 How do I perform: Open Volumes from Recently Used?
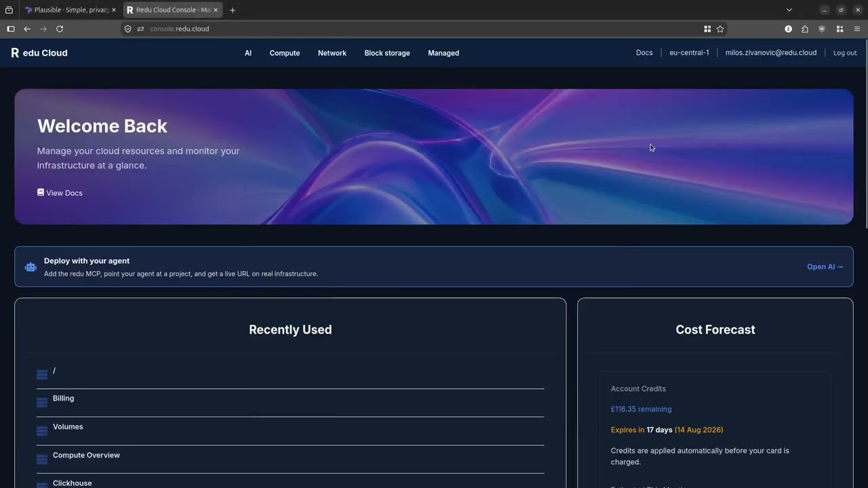coord(290,431)
